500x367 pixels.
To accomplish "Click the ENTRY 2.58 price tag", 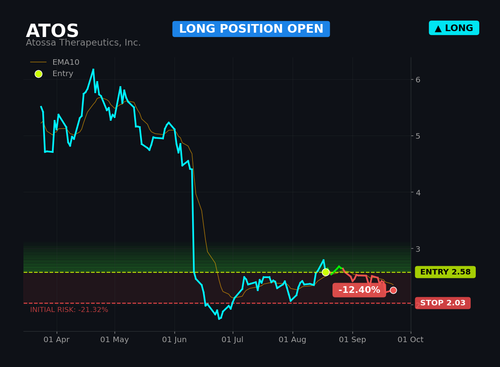I will 445,272.
